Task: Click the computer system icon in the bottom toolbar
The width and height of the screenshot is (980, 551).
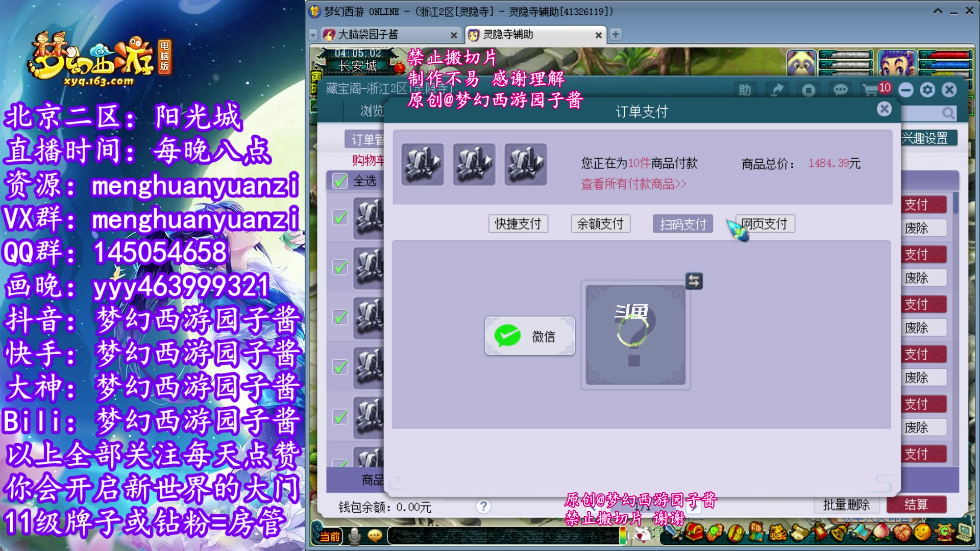Action: click(965, 533)
